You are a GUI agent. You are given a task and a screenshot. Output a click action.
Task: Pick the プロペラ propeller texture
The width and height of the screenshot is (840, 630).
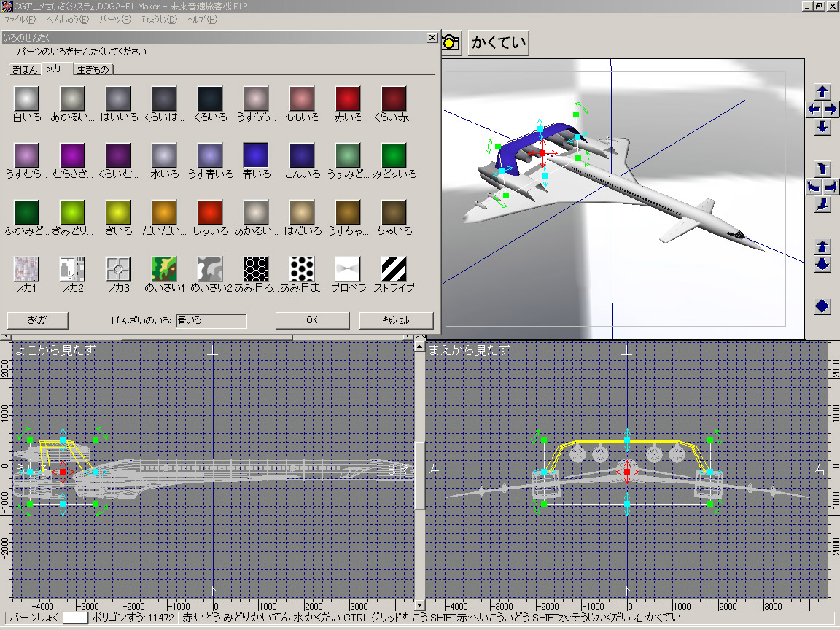(348, 269)
